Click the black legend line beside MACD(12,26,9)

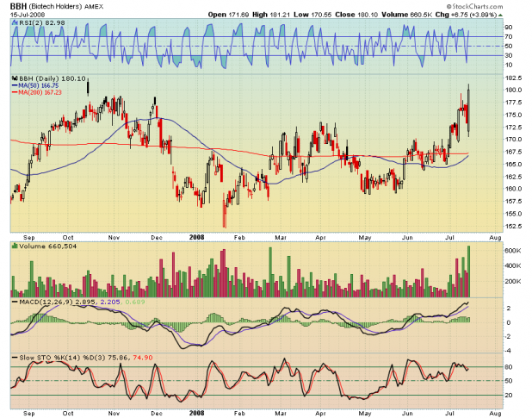[x=15, y=302]
